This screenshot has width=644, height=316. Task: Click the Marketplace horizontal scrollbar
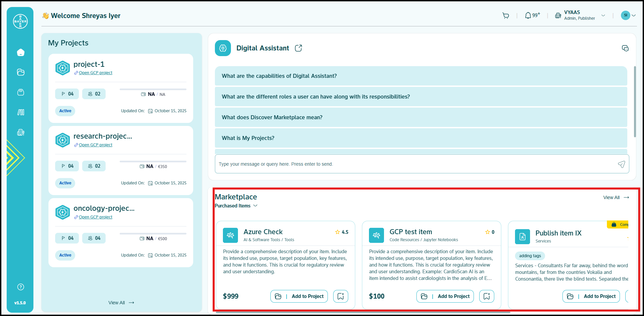363,312
